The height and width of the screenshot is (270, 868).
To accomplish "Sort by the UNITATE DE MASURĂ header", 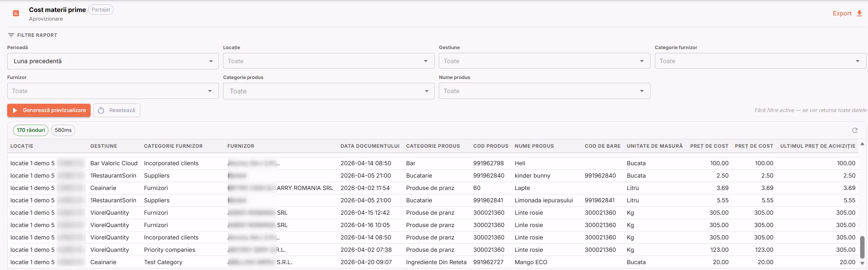I will [x=655, y=146].
